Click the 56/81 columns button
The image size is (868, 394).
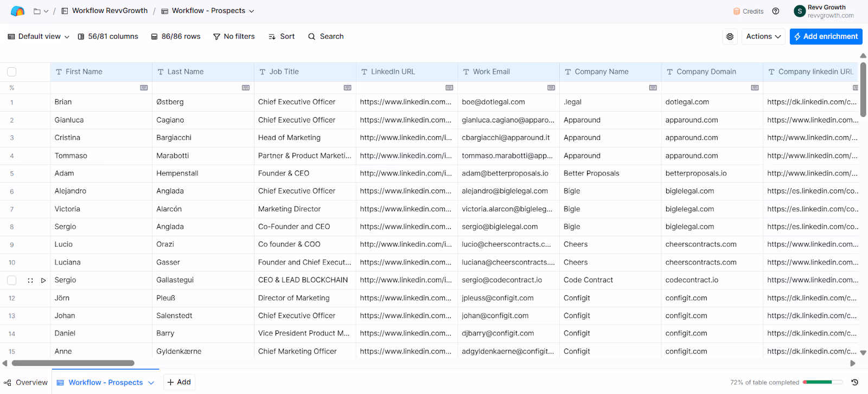108,36
